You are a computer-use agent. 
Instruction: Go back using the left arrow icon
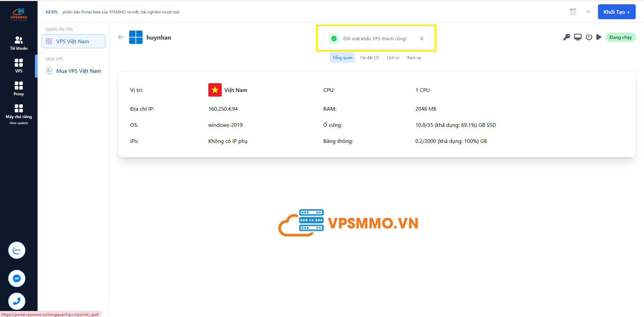pyautogui.click(x=121, y=37)
